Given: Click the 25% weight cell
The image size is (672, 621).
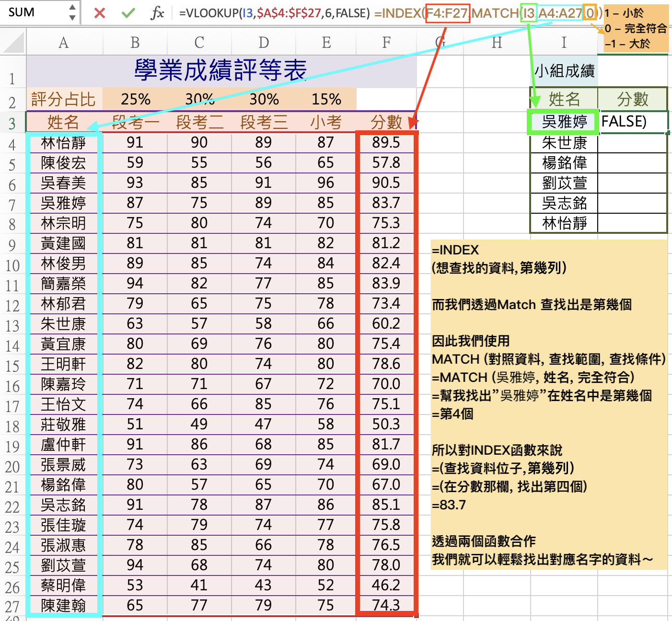Looking at the screenshot, I should 135,99.
